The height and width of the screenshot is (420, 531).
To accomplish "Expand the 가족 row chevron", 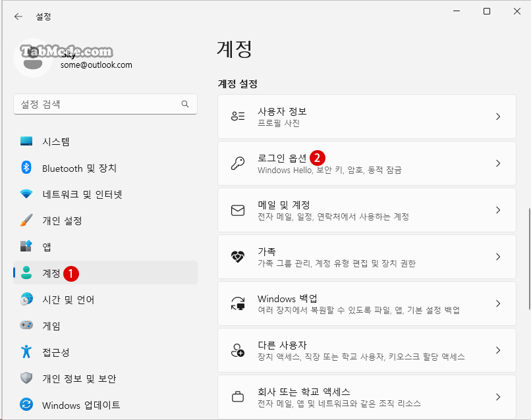I will (498, 257).
